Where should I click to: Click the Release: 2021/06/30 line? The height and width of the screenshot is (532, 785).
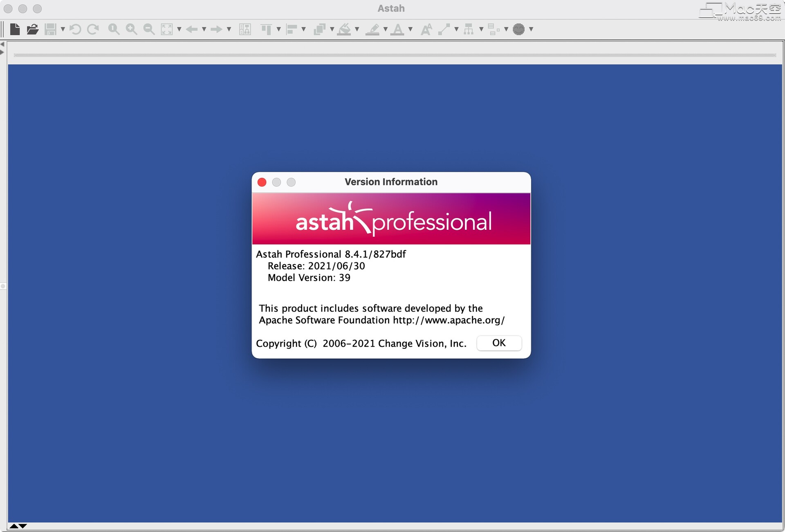pyautogui.click(x=316, y=266)
